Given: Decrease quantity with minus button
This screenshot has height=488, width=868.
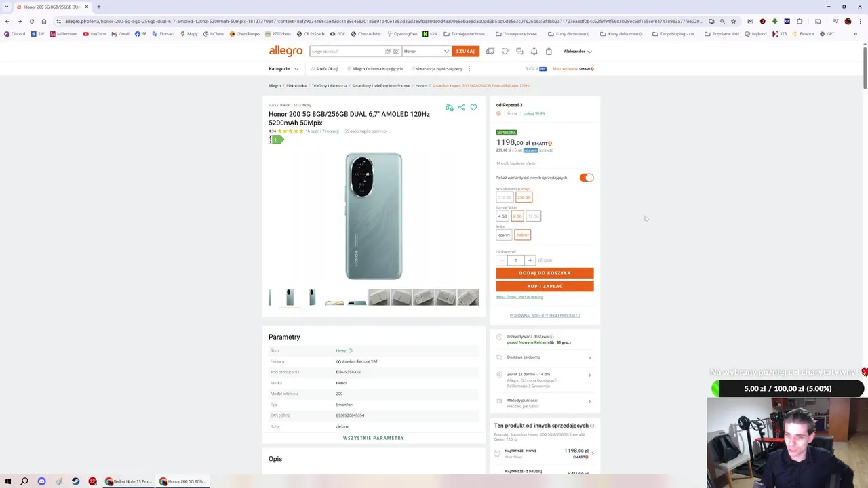Looking at the screenshot, I should click(501, 260).
